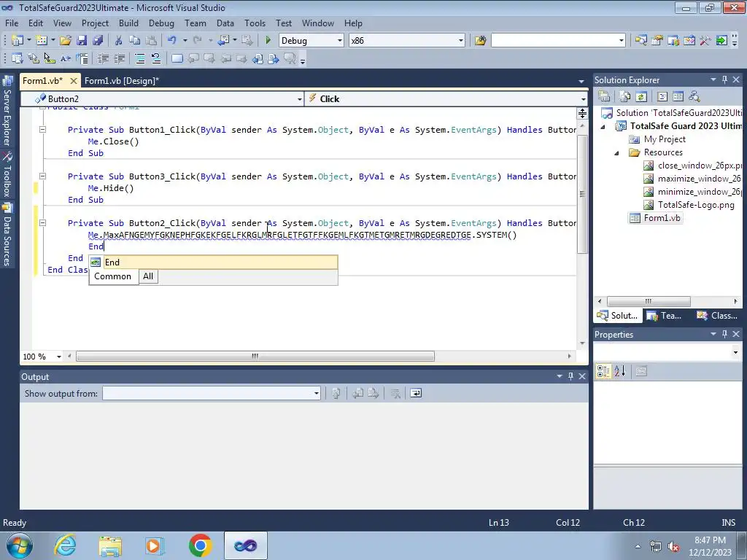Viewport: 747px width, 560px height.
Task: Decrease the line indent in the text editor toolbar
Action: click(x=103, y=58)
